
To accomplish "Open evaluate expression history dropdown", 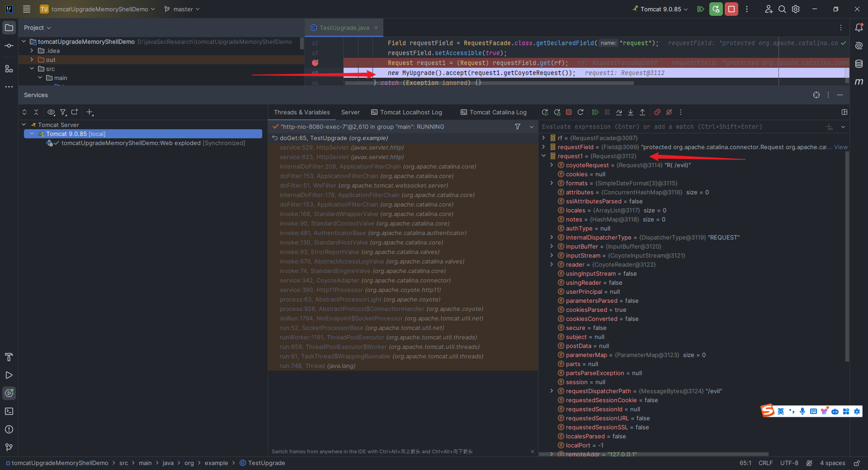I will (843, 127).
